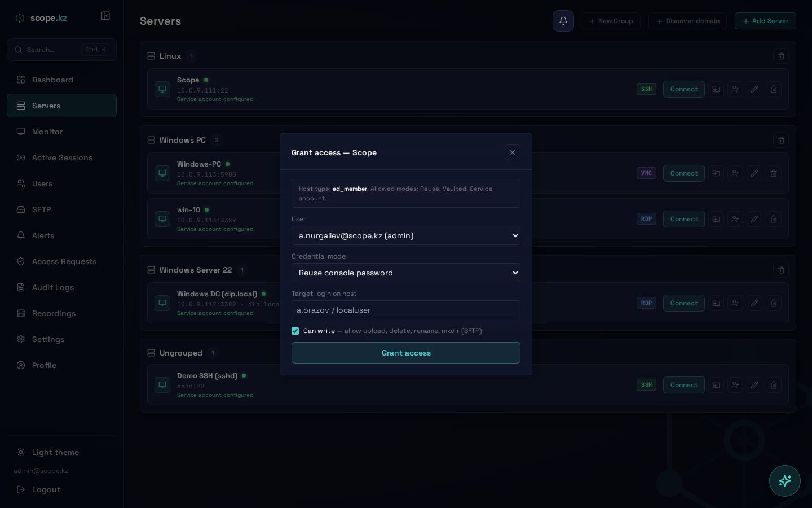Screen dimensions: 812x508
Task: Click the sidebar Search box
Action: click(61, 50)
